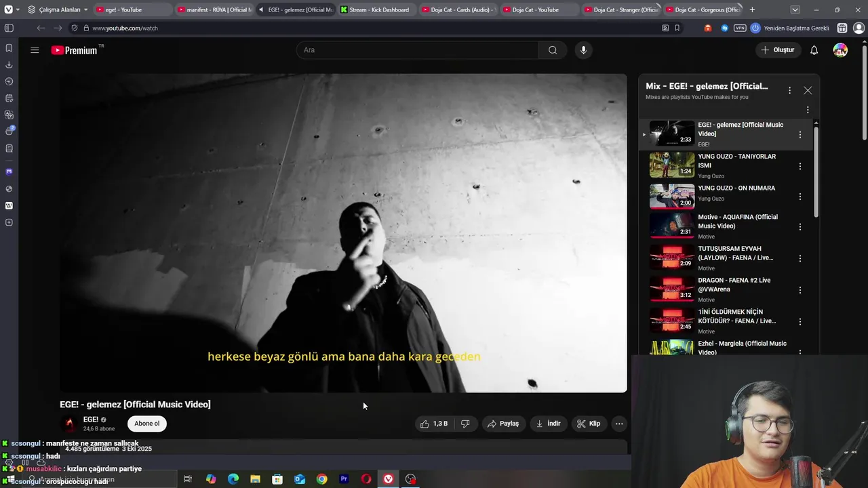The image size is (868, 488).
Task: Start voice search with the microphone
Action: coord(583,50)
